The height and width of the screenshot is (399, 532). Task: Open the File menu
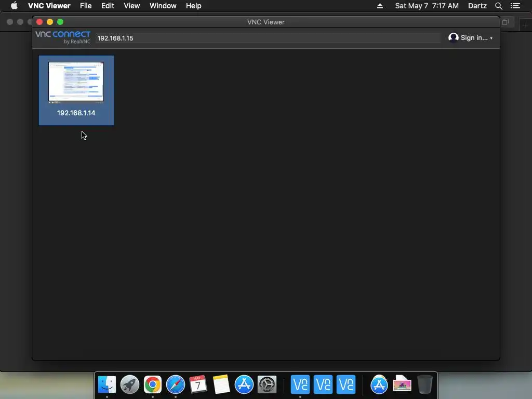click(86, 6)
